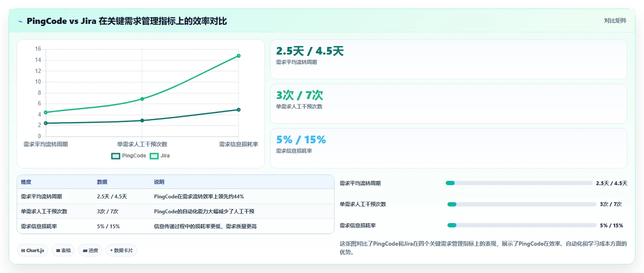Click the 3次 / 7次 progress bar value
This screenshot has height=273, width=644.
(x=611, y=204)
